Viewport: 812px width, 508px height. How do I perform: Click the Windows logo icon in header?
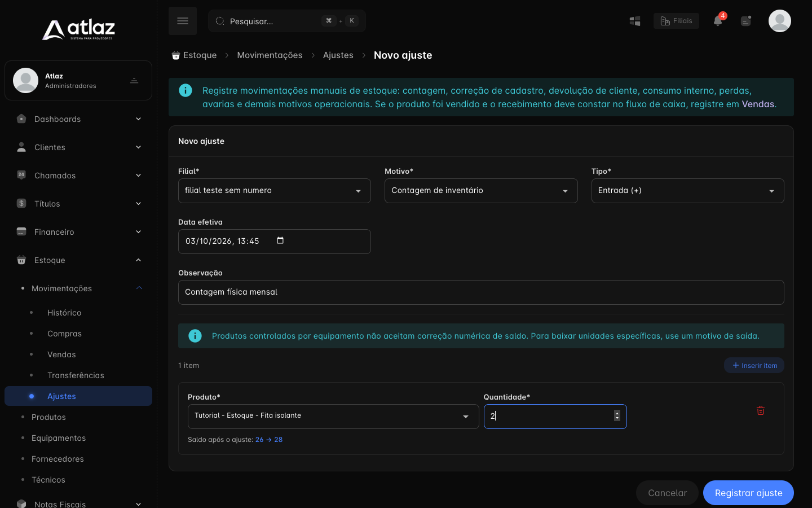point(635,21)
